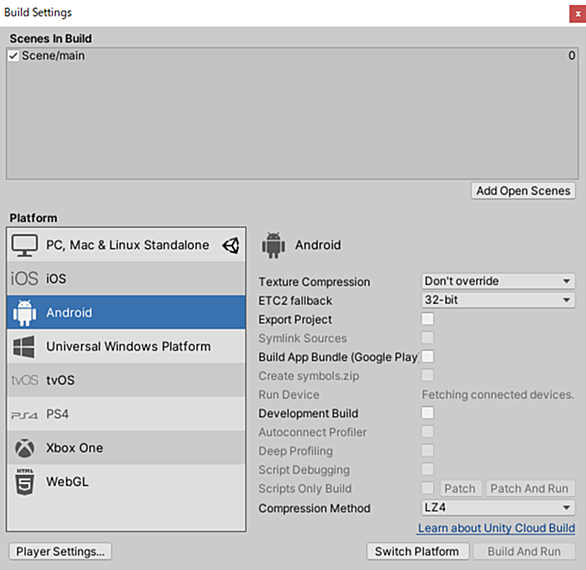Click the iOS platform icon

click(24, 278)
